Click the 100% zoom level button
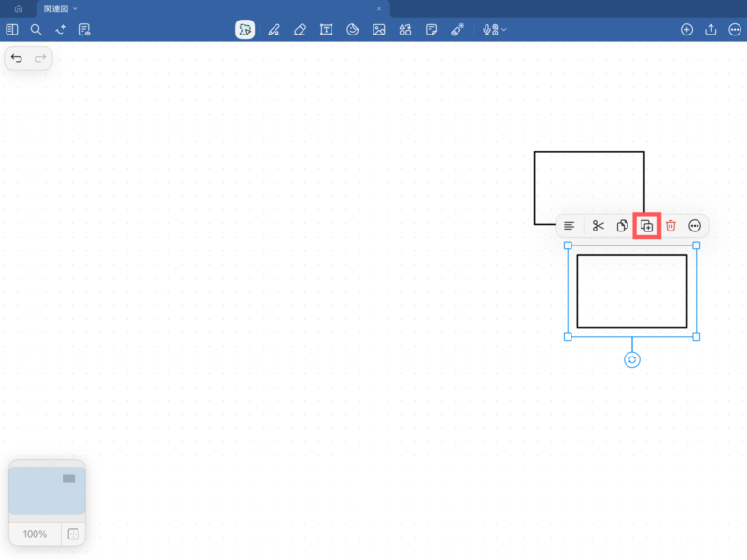Viewport: 747px width, 560px height. point(35,534)
